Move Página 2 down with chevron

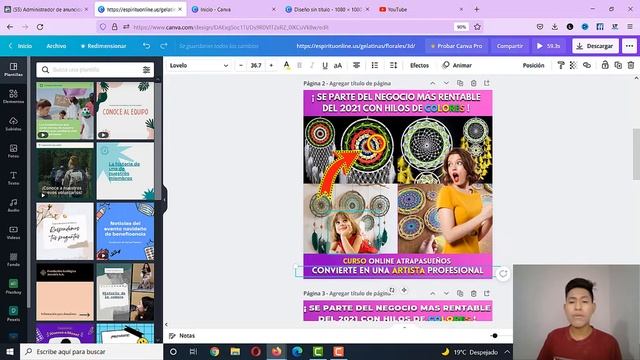tap(446, 83)
